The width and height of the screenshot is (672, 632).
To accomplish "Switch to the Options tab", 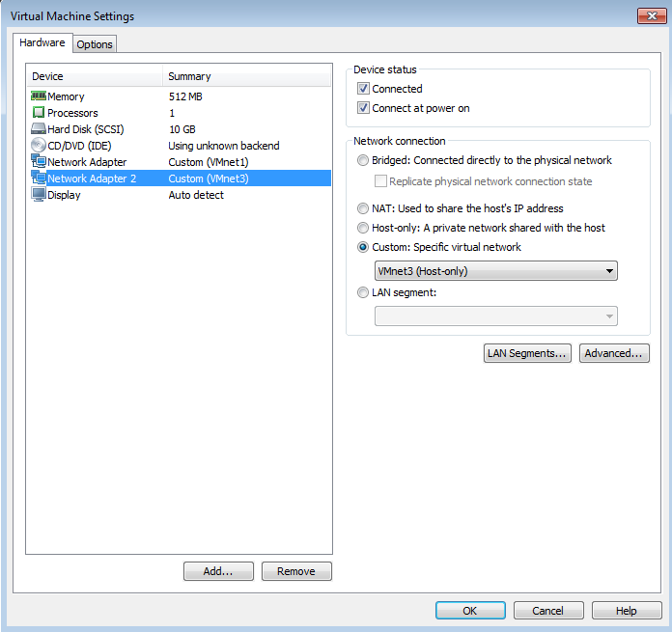I will (95, 44).
